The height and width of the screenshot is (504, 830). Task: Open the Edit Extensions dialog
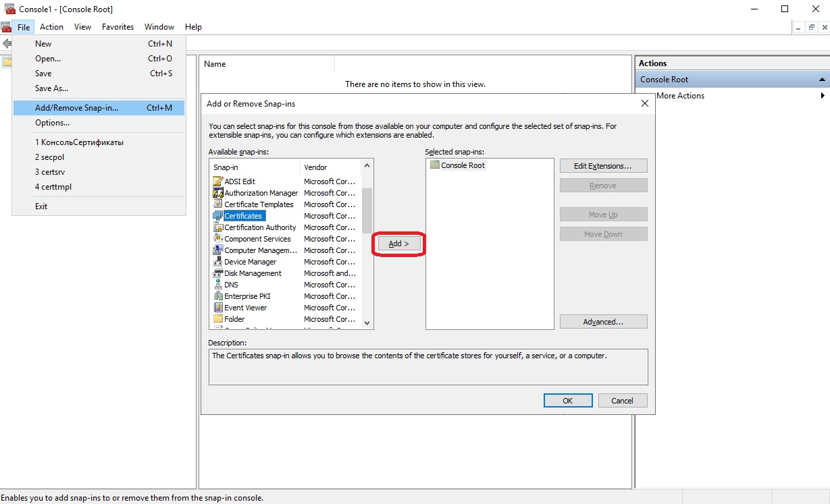603,166
